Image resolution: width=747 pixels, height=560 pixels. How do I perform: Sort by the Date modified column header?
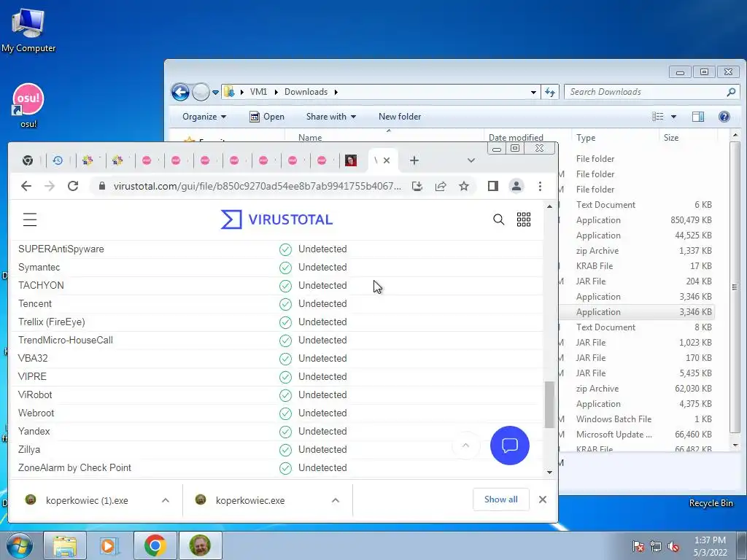(516, 138)
